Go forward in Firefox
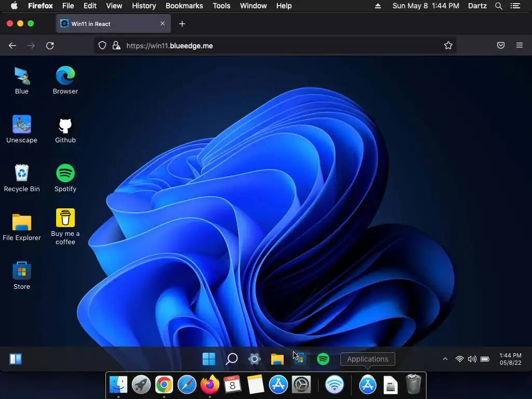This screenshot has height=399, width=532. click(31, 46)
